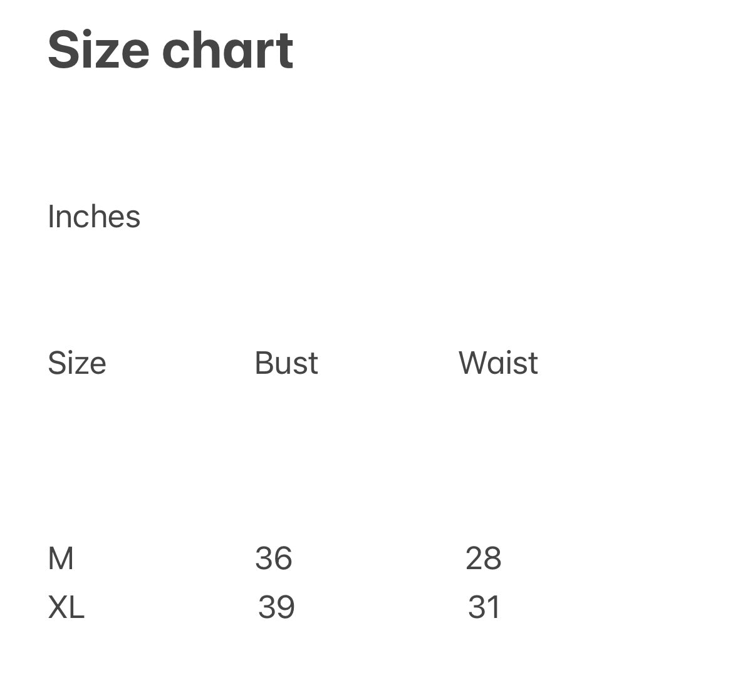The image size is (733, 700).
Task: Click the "Size" column header
Action: point(77,363)
